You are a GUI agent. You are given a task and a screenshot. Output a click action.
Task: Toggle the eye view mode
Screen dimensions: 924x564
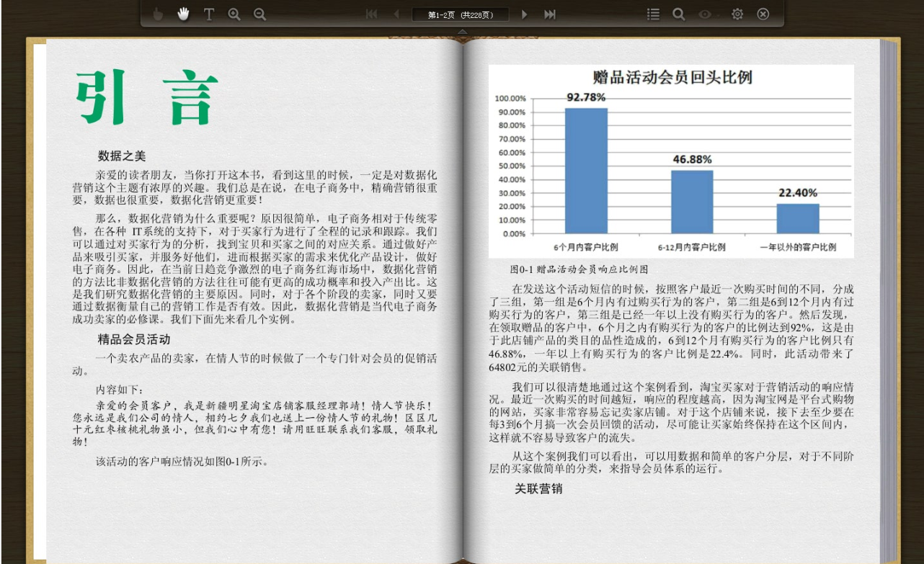click(x=705, y=14)
